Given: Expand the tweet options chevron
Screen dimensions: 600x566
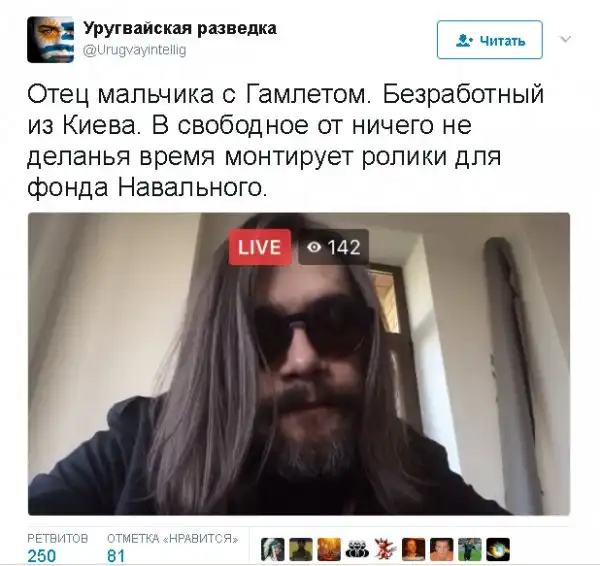Looking at the screenshot, I should pos(566,39).
